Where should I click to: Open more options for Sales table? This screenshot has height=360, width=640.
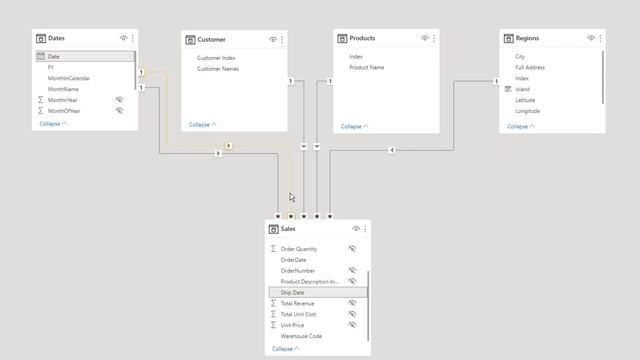[365, 229]
